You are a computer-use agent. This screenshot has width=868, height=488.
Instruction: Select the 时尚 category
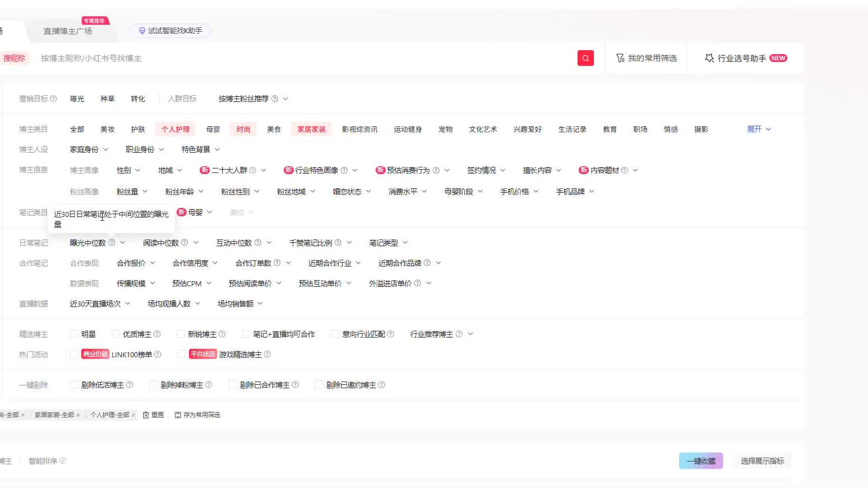click(244, 129)
